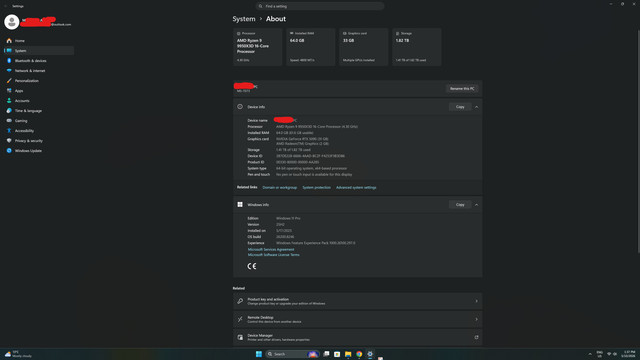Click the weather widget on the taskbar

point(18,354)
